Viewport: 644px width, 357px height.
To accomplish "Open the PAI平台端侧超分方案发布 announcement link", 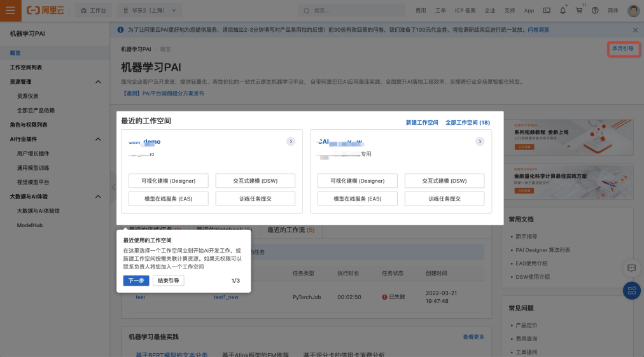I will pos(163,94).
